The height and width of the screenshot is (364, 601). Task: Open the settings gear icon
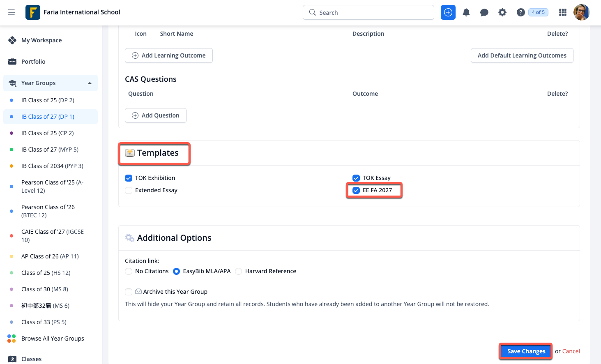pos(502,12)
